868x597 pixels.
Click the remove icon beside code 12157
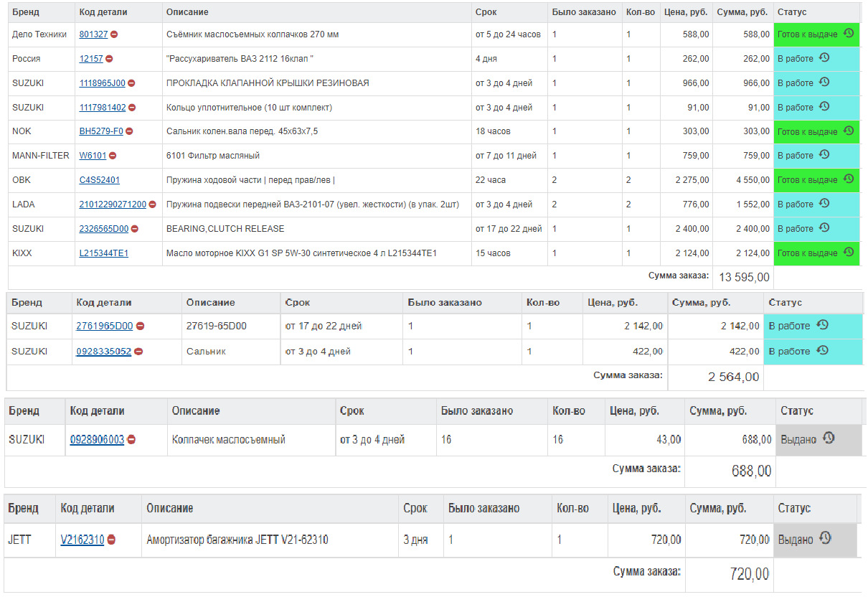109,59
